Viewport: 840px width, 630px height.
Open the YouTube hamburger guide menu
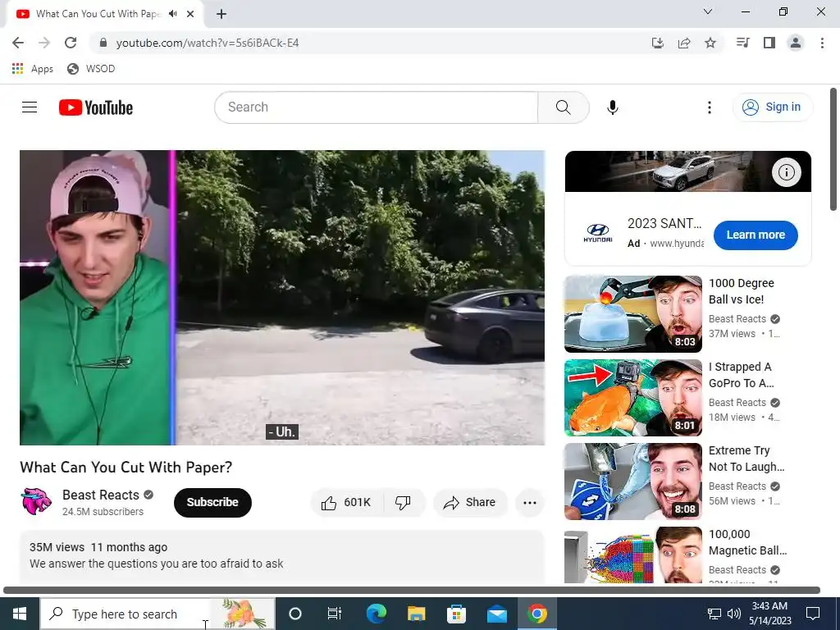click(x=30, y=107)
